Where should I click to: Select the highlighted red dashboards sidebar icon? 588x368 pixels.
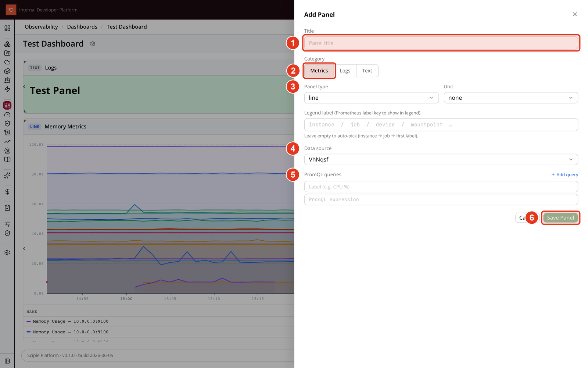click(7, 105)
